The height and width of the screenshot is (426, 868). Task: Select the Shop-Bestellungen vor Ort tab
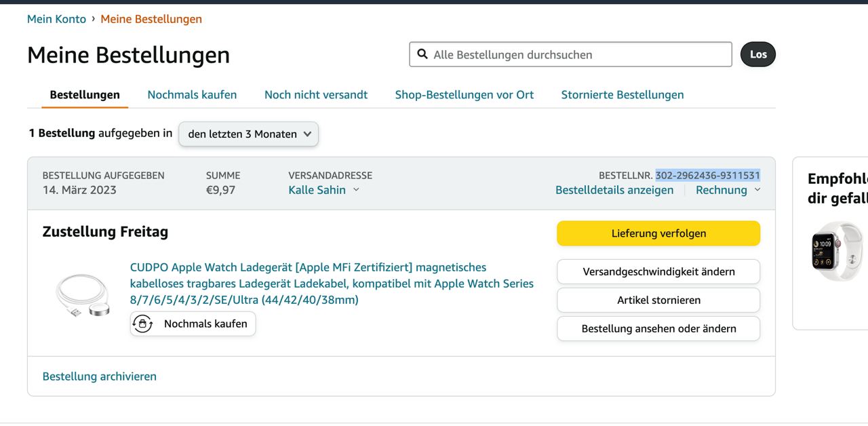point(465,95)
